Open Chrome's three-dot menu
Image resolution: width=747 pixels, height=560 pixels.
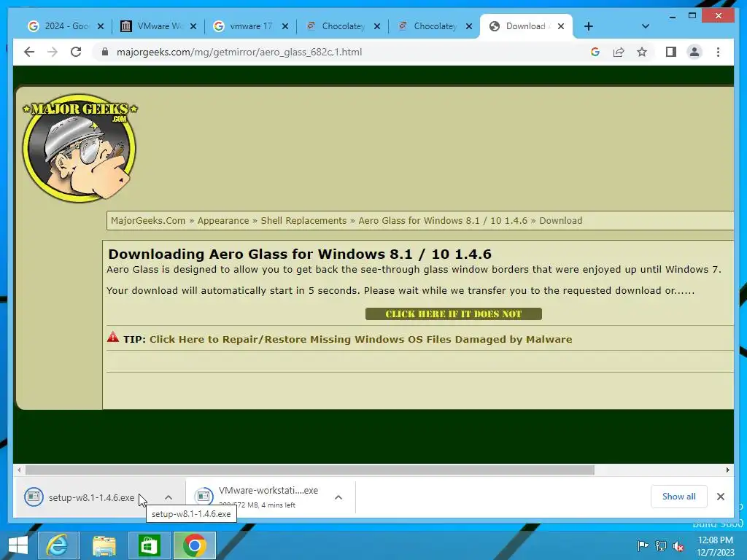coord(718,52)
